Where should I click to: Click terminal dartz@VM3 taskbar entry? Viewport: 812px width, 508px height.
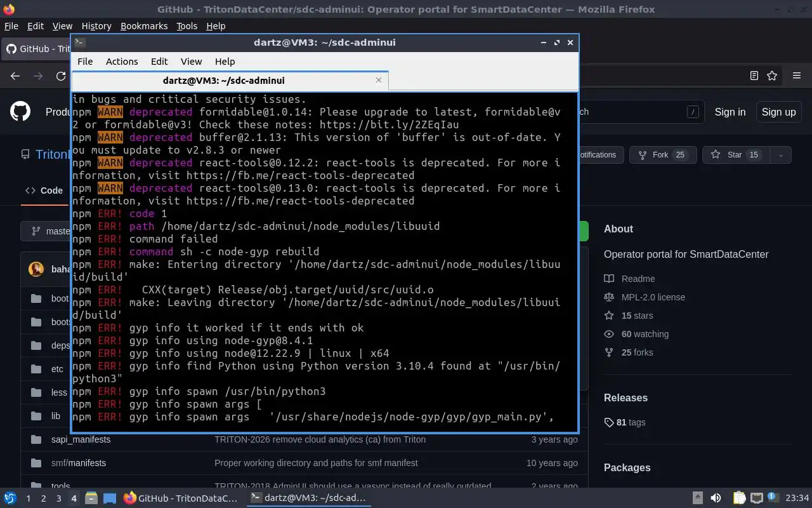(308, 498)
